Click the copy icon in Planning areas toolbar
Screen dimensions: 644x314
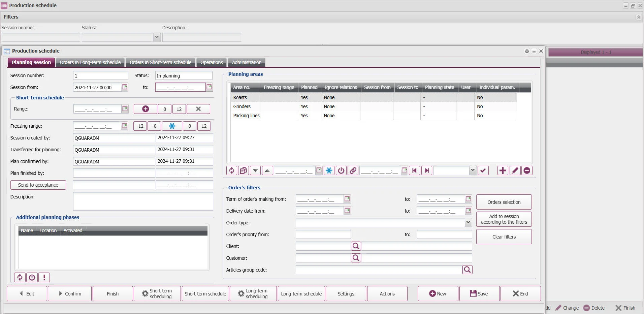pyautogui.click(x=244, y=170)
